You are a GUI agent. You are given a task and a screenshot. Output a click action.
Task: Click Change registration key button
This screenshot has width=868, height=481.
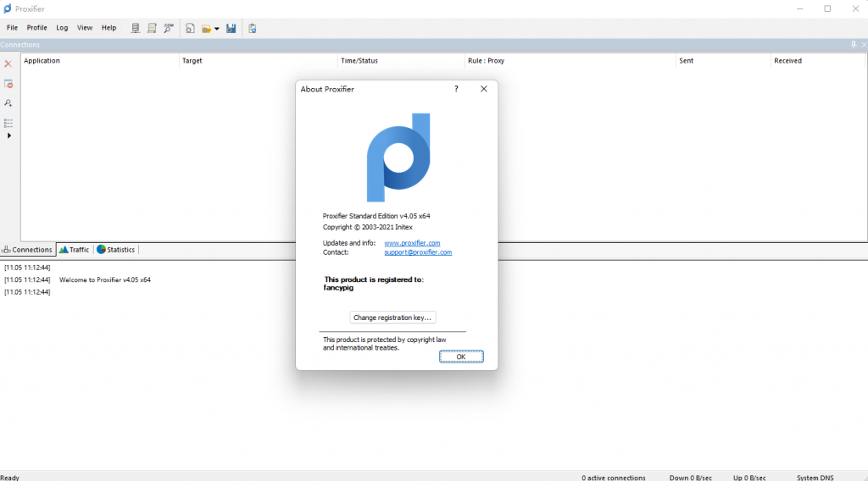[392, 318]
